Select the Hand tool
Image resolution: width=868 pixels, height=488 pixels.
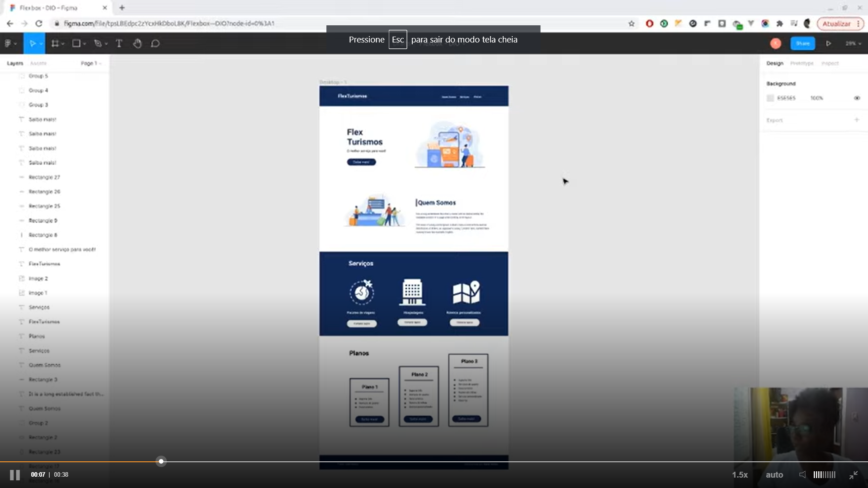coord(137,43)
